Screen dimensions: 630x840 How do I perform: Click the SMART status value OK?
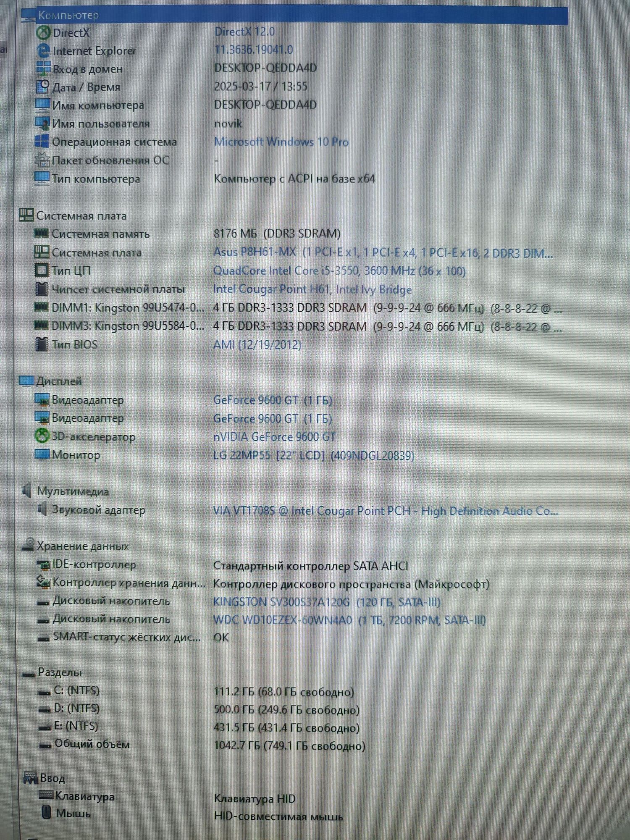(221, 638)
